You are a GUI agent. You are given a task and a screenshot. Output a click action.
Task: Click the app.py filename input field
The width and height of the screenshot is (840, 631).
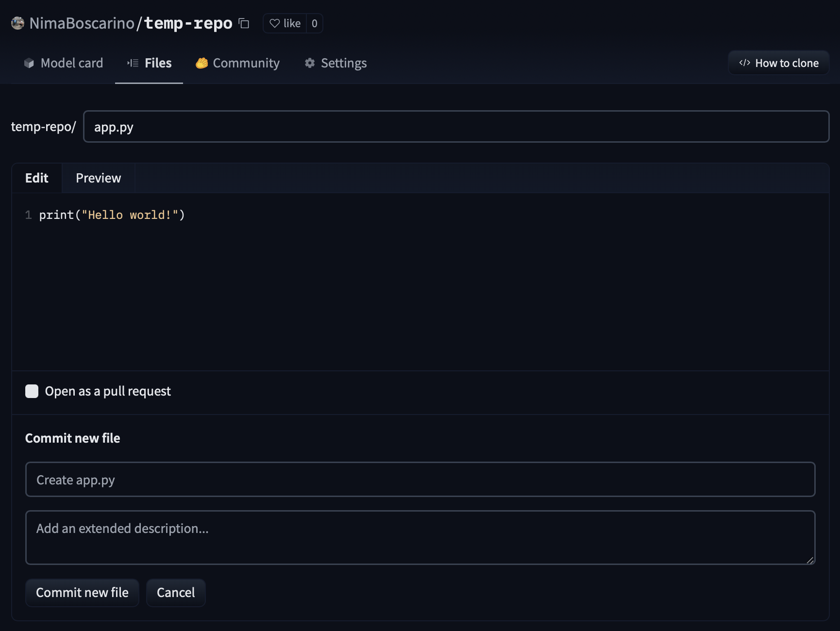pyautogui.click(x=456, y=127)
